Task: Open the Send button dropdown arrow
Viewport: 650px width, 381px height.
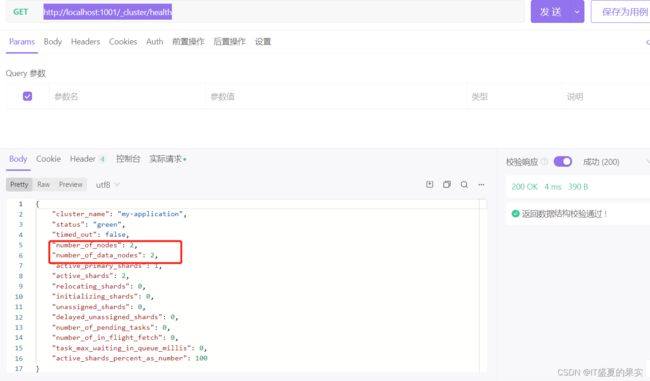Action: point(577,12)
